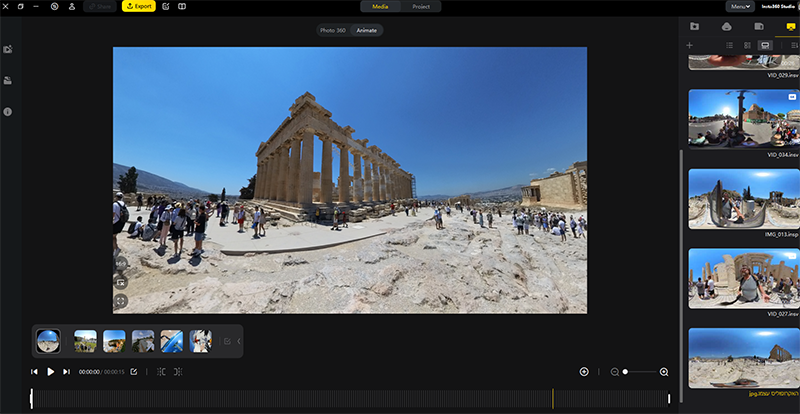
Task: Switch media list to list view
Action: pyautogui.click(x=730, y=45)
